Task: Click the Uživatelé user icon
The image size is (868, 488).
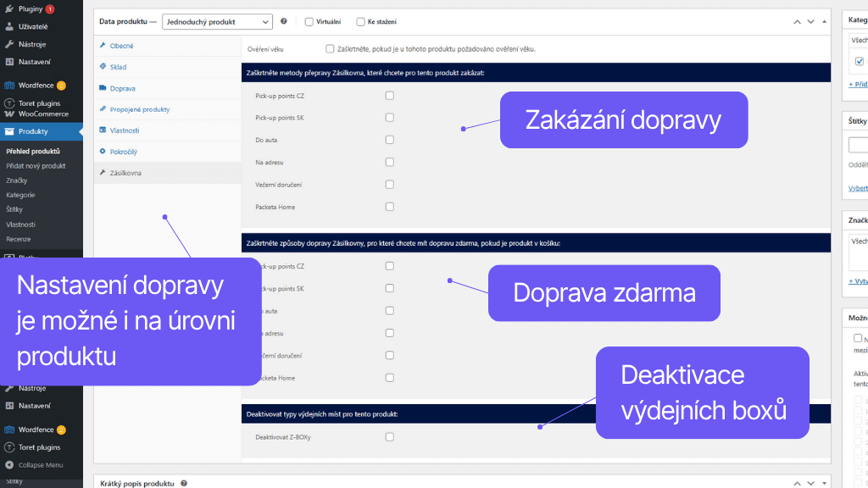Action: [x=9, y=27]
